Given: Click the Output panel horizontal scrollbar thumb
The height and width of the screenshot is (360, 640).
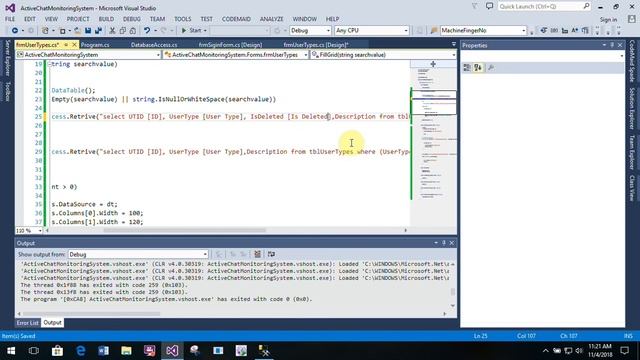Looking at the screenshot, I should click(x=91, y=314).
